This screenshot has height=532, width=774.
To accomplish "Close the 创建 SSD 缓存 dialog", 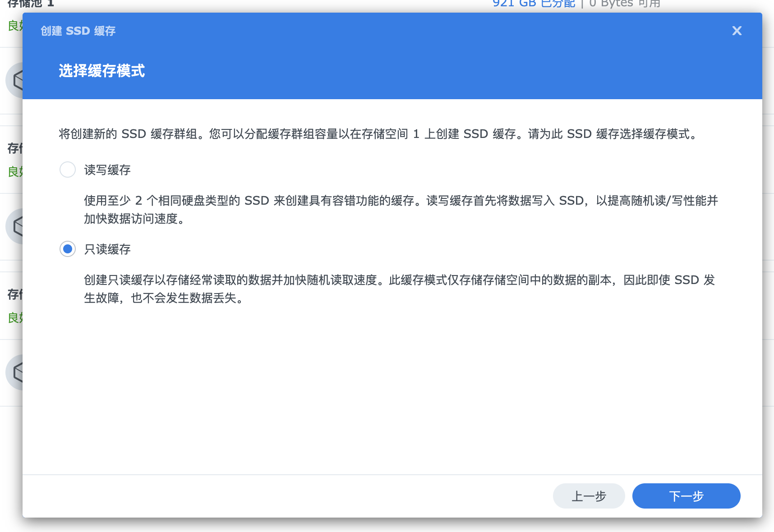I will coord(737,31).
